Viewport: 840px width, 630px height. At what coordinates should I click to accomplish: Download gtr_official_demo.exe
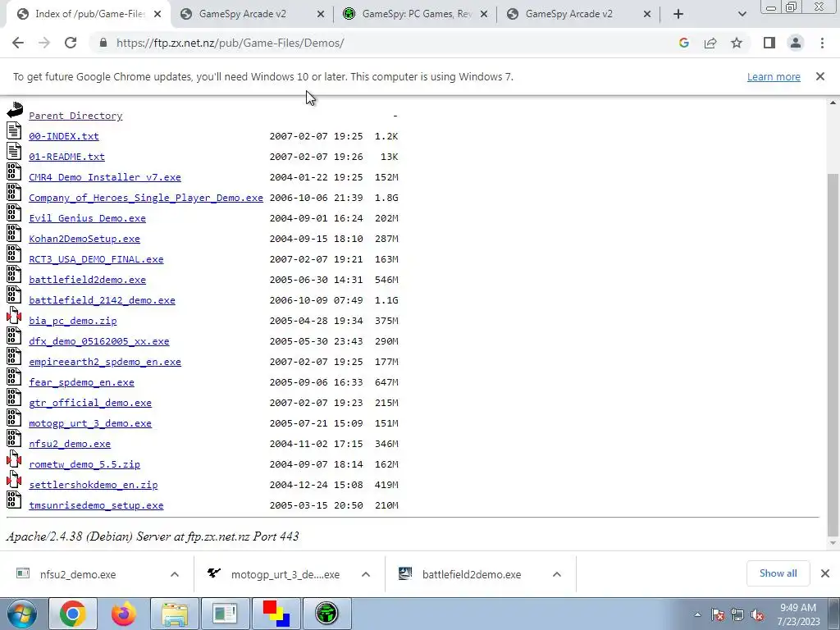pos(90,403)
